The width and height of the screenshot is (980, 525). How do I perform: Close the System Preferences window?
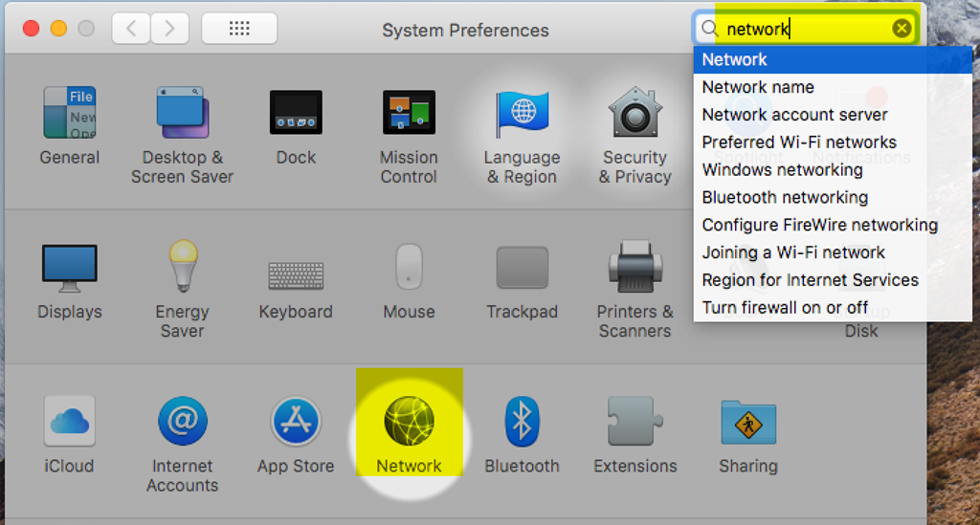click(32, 29)
